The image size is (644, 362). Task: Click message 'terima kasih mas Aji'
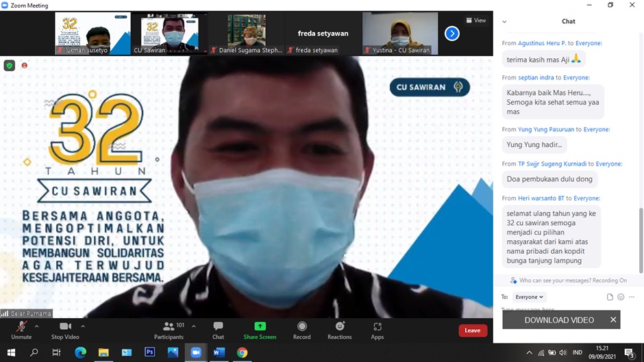pos(543,60)
